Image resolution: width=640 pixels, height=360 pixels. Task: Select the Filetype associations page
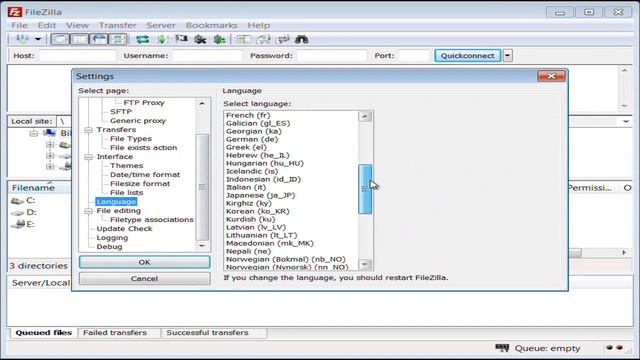[152, 220]
